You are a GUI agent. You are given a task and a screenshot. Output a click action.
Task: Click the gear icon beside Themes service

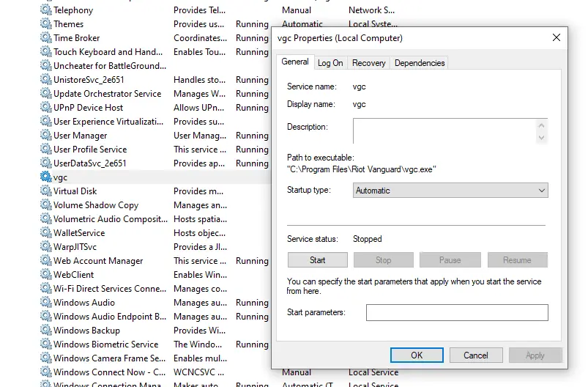(x=45, y=24)
